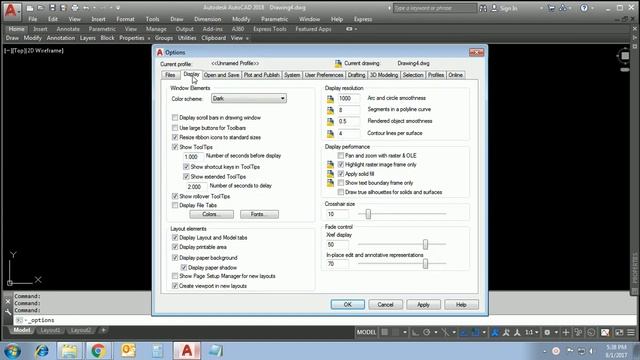Open the ribbon minimize options dropdown
Screen dimensions: 640x360
(356, 29)
